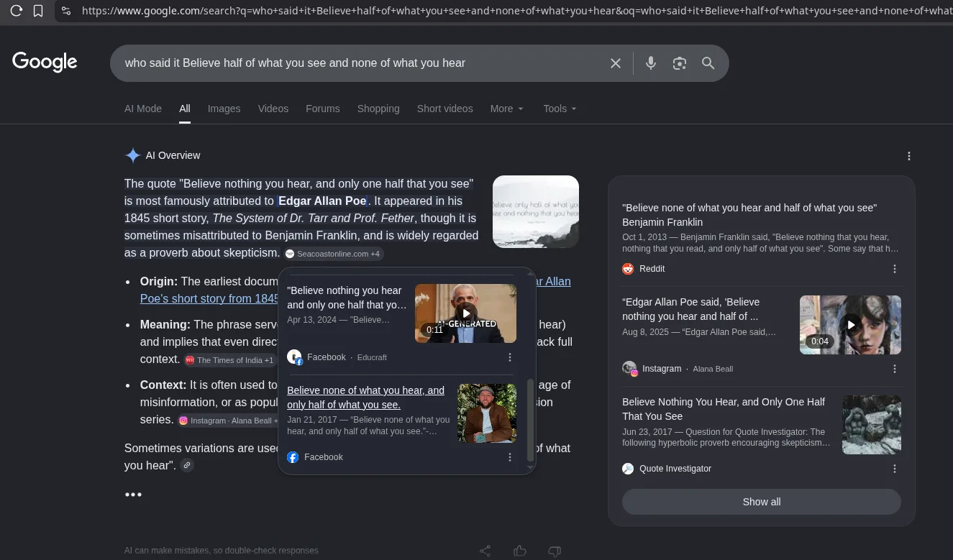
Task: Open Poe's short story from 1845 link
Action: pyautogui.click(x=209, y=298)
